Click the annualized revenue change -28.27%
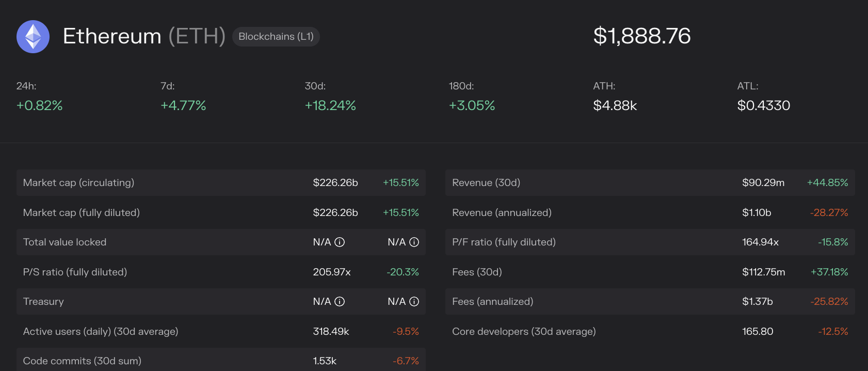The image size is (868, 371). tap(829, 213)
